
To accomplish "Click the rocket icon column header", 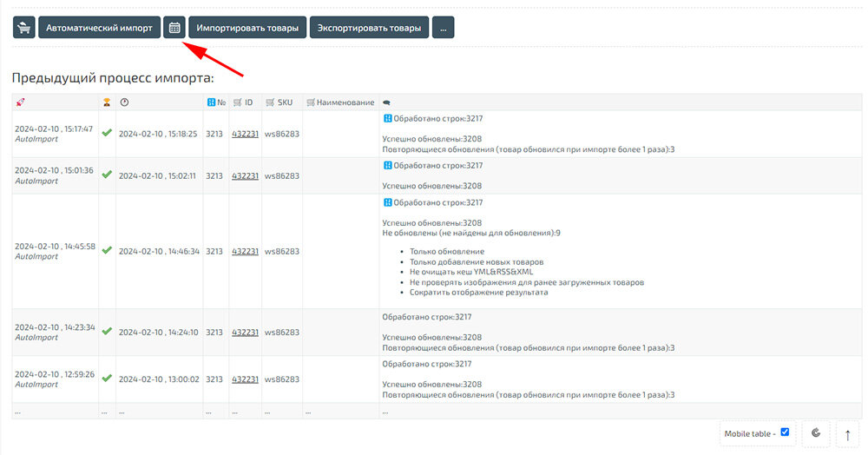I will (x=21, y=102).
